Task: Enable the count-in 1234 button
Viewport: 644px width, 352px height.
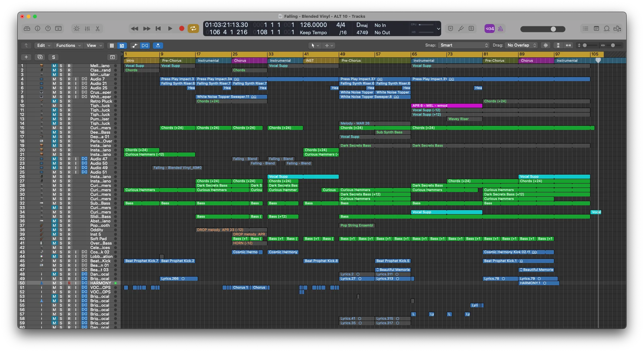Action: click(490, 29)
